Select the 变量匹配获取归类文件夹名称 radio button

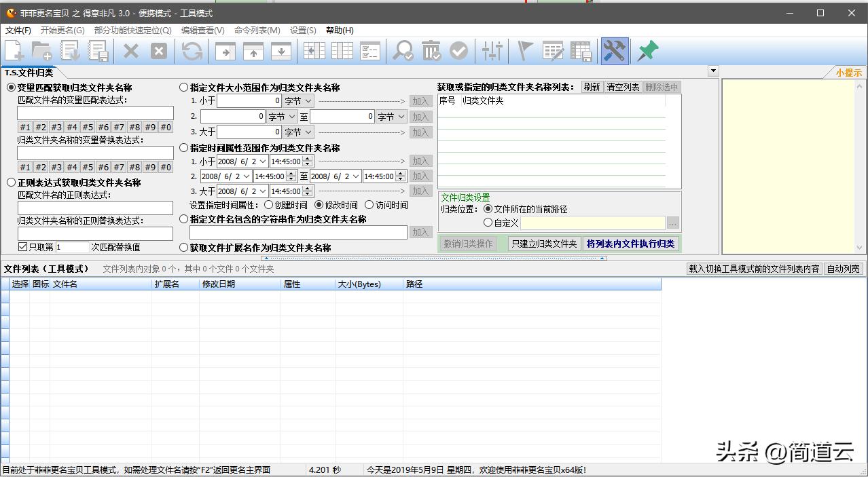pyautogui.click(x=11, y=86)
